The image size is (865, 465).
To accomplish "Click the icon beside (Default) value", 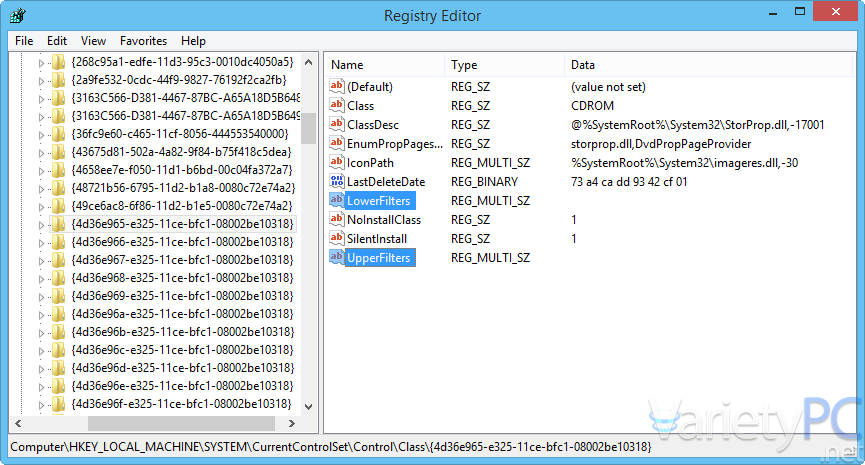I will [337, 87].
